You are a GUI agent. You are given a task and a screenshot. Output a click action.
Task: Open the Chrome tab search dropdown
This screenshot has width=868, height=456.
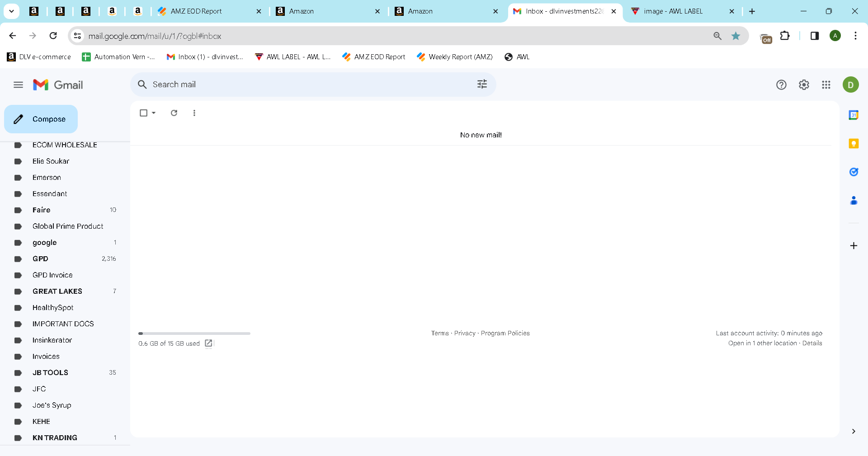coord(11,11)
